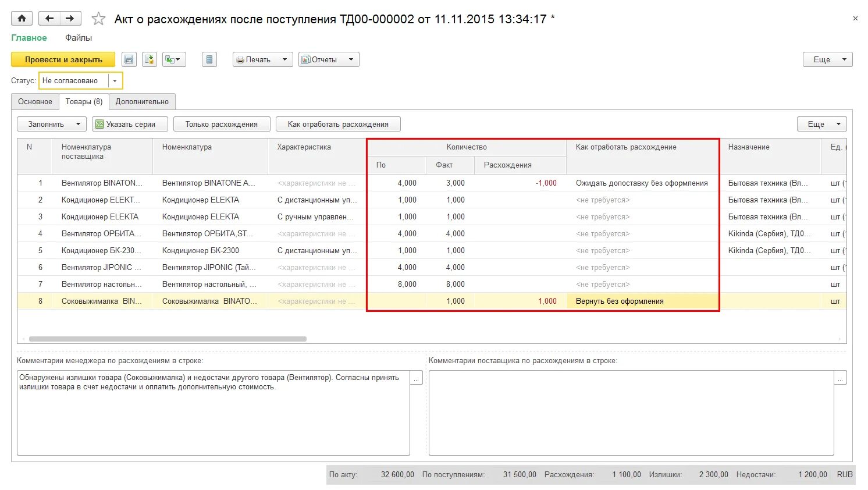Click the Статус field value Не согласовано
Viewport: 868px width, 490px height.
point(74,81)
